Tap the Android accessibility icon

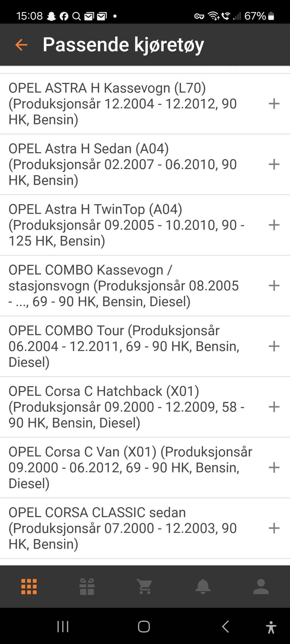click(x=271, y=627)
